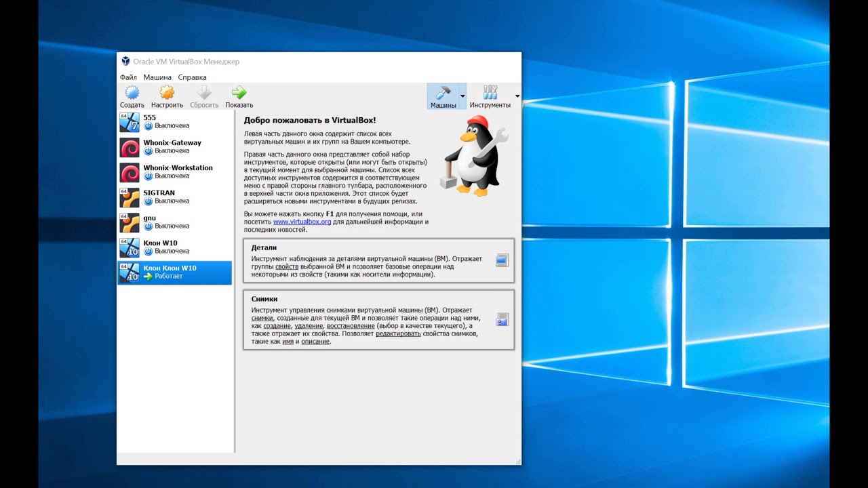Select the running Клон Клон W10 machine
This screenshot has width=868, height=488.
point(175,272)
